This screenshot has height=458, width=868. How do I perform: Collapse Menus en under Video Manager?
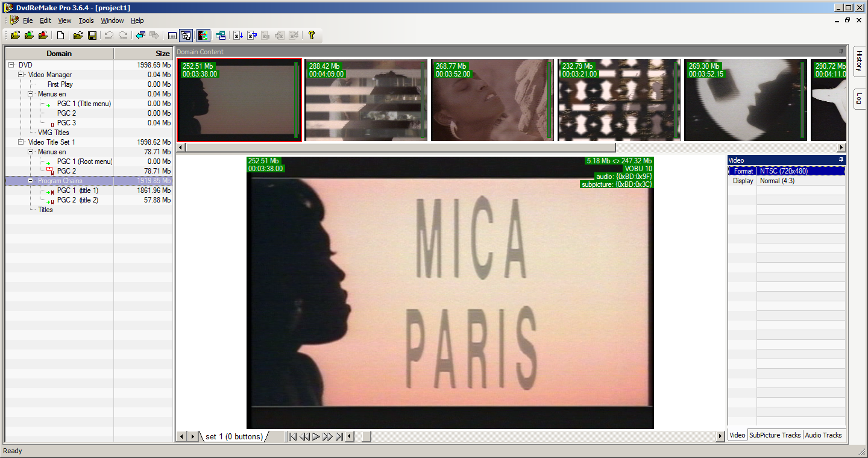pos(31,94)
